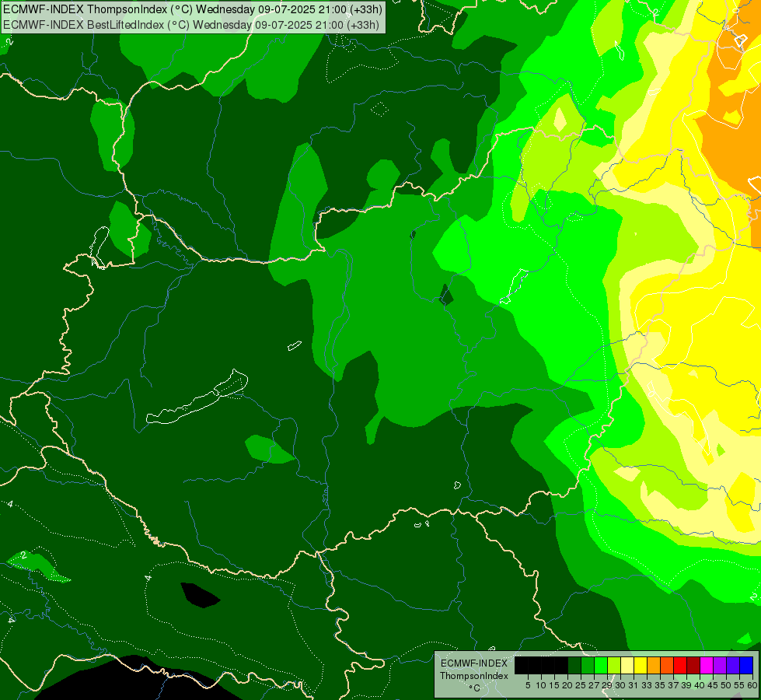Click the yellow 31-33 legend swatch
This screenshot has width=761, height=700.
click(641, 665)
